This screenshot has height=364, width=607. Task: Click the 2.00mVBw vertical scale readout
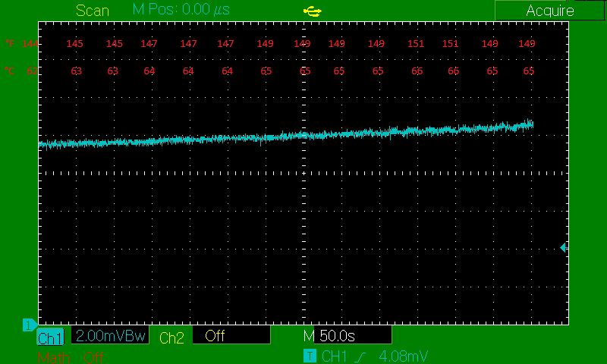[110, 335]
